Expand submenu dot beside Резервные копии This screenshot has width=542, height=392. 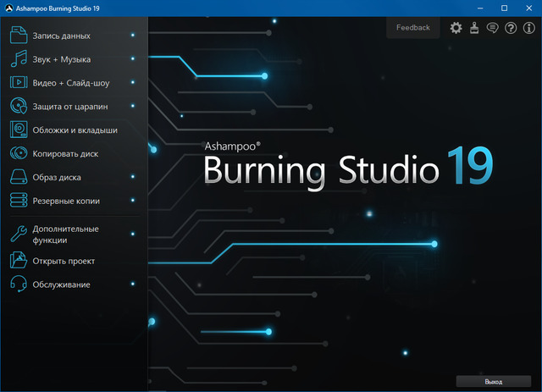coord(133,202)
